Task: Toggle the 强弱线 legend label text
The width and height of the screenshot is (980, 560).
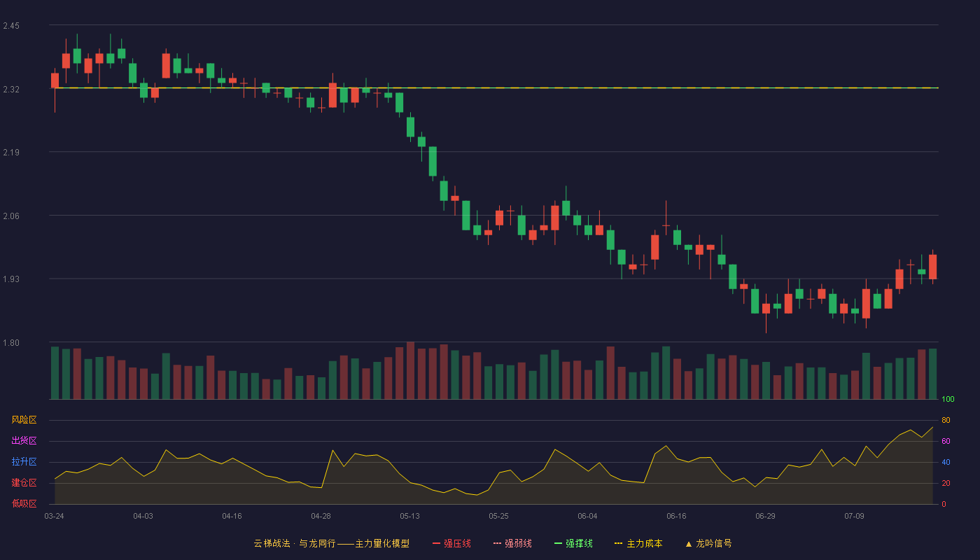Action: pos(518,543)
